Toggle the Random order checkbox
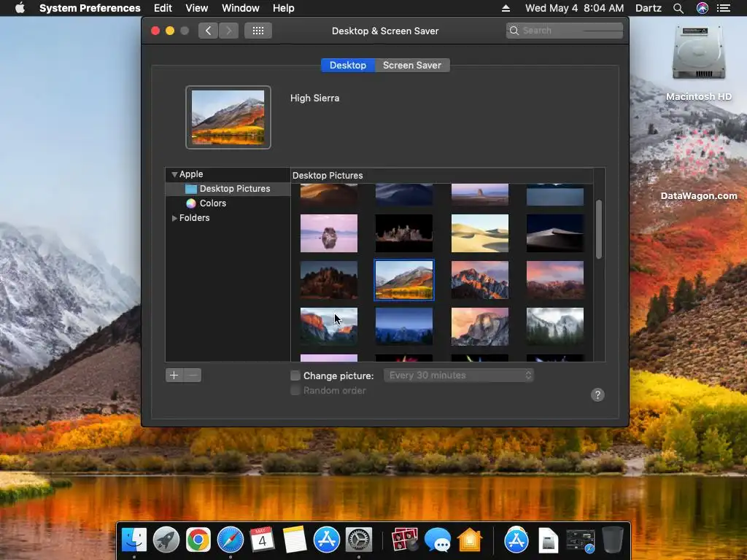 (x=295, y=391)
